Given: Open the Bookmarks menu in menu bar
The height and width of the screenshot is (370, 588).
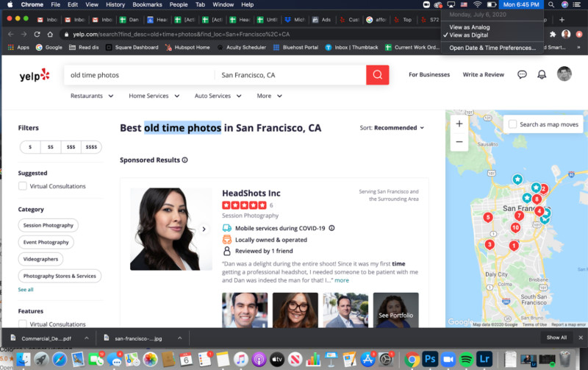Looking at the screenshot, I should 147,4.
